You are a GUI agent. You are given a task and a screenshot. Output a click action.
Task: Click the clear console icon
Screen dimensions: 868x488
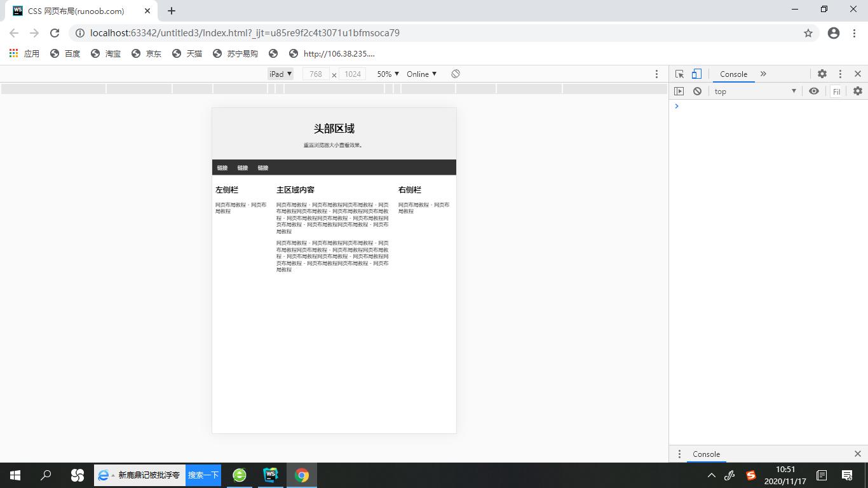tap(698, 91)
